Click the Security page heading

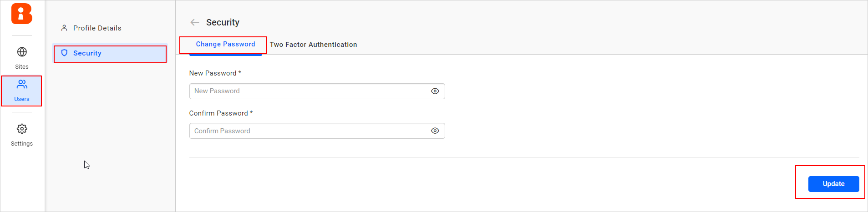223,22
